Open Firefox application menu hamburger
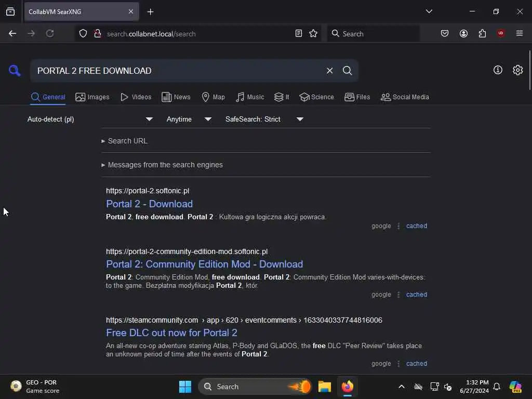 [x=519, y=33]
